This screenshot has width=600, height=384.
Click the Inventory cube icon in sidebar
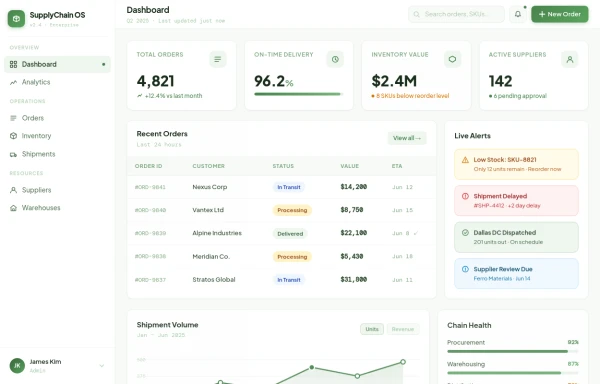coord(13,136)
